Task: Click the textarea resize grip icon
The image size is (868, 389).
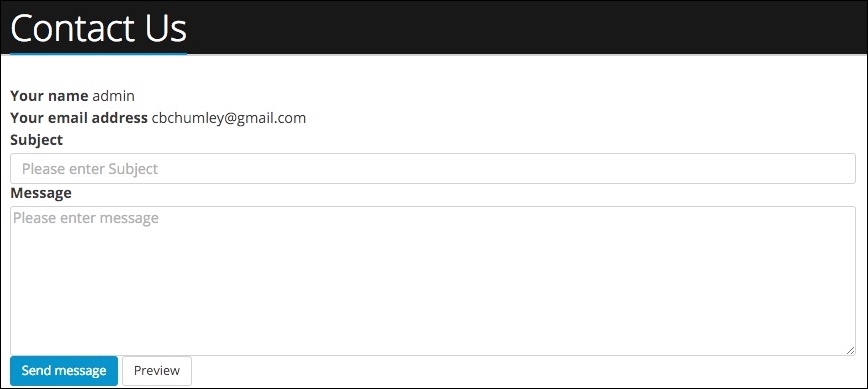Action: pos(850,350)
